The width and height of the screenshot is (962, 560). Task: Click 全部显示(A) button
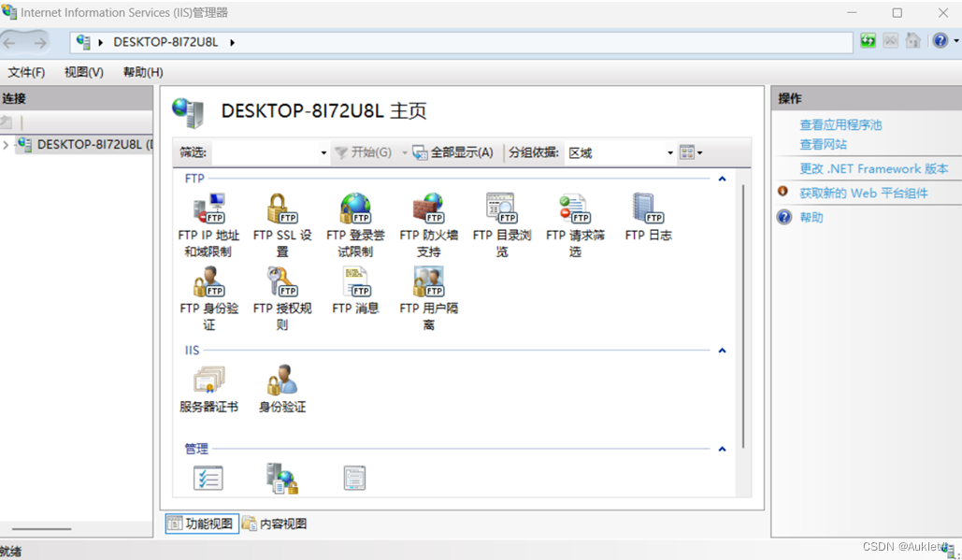(x=453, y=152)
